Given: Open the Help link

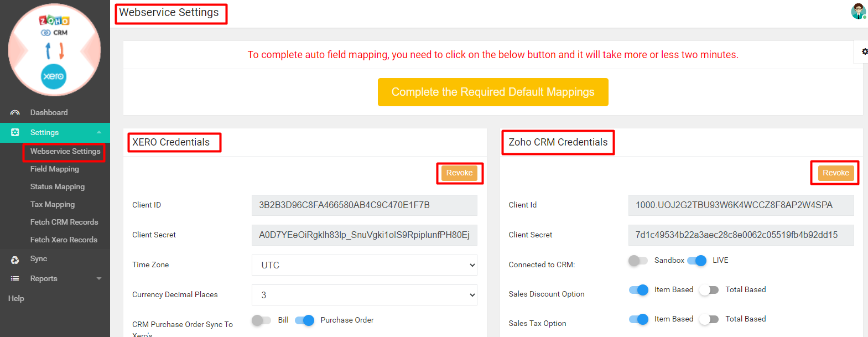Looking at the screenshot, I should point(16,298).
